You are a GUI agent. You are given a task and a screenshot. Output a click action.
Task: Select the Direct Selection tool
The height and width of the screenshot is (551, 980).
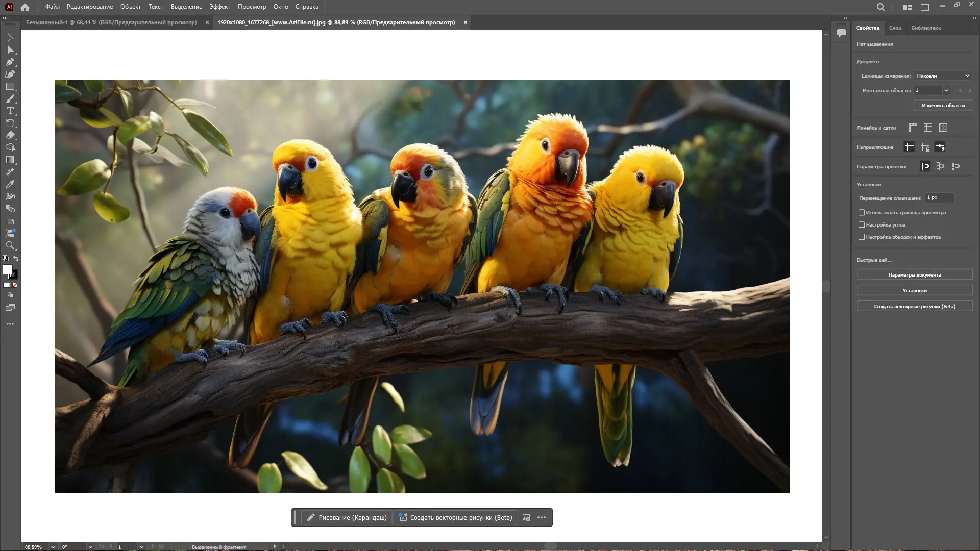[10, 50]
